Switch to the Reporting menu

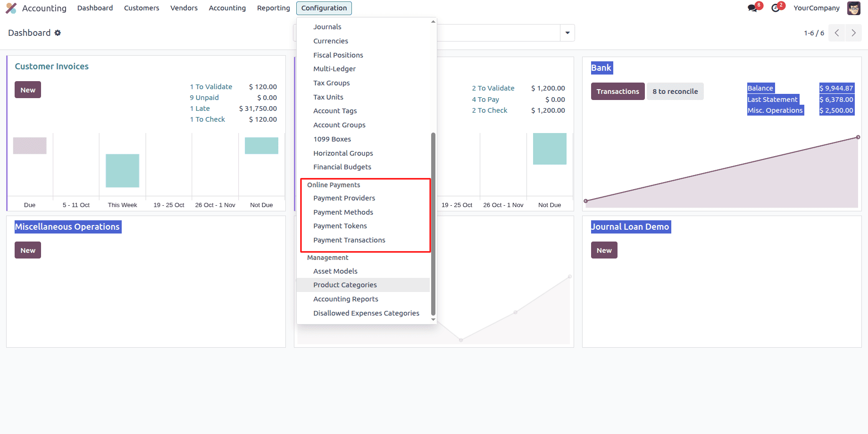pos(273,8)
